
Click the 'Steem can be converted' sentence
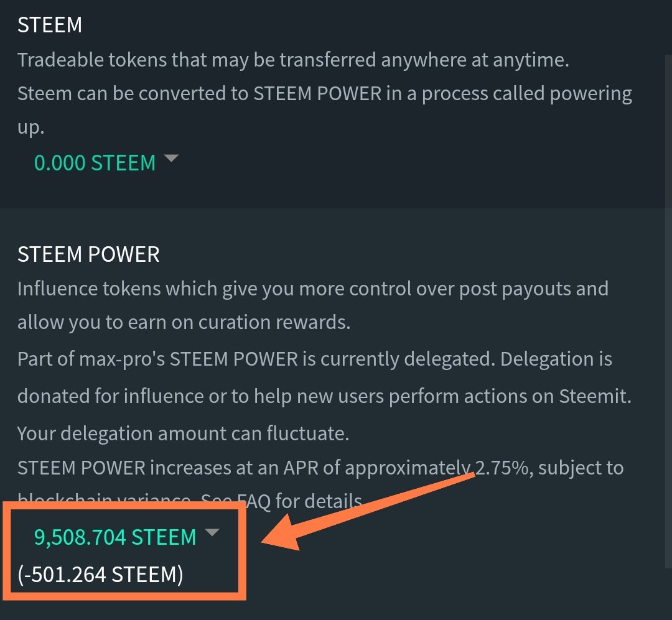tap(324, 93)
